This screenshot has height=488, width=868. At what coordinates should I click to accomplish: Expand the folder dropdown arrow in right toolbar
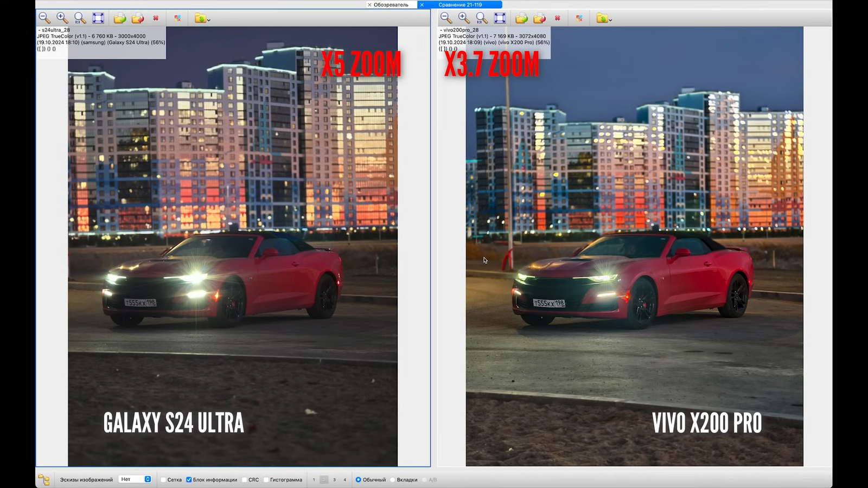coord(610,20)
